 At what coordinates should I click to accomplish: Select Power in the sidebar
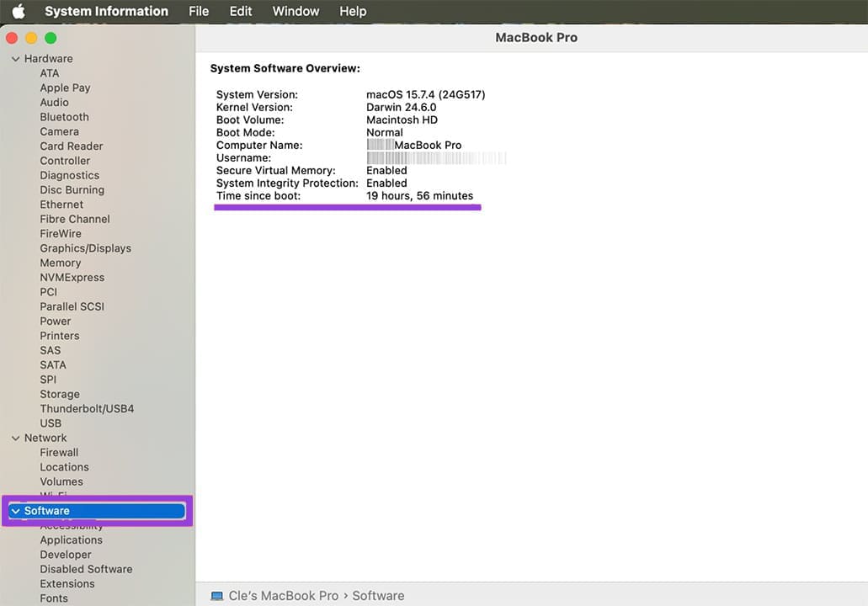click(x=56, y=321)
